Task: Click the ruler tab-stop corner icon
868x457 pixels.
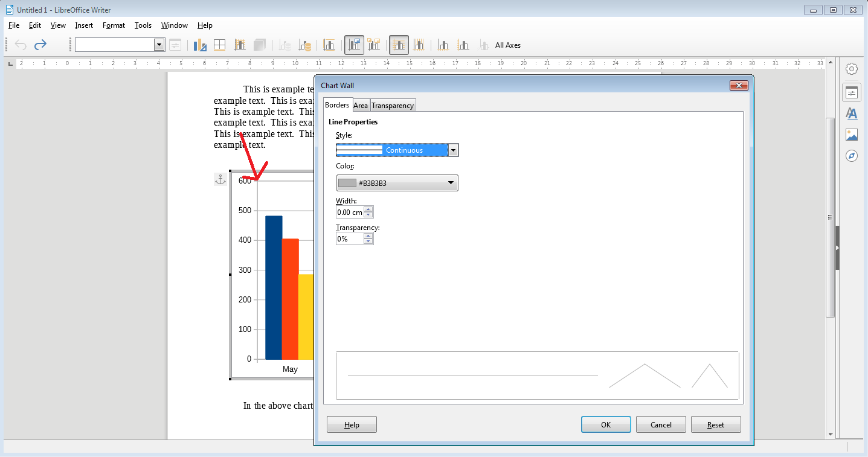Action: (10, 63)
